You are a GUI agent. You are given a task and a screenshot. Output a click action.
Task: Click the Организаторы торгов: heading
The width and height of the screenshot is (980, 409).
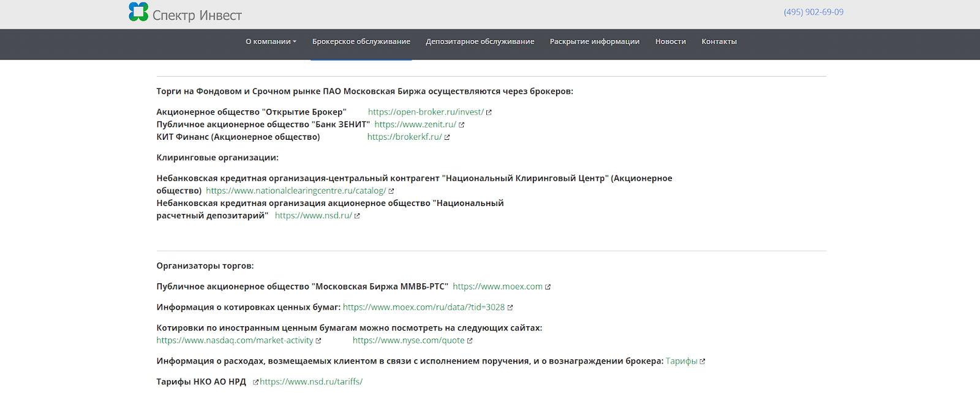click(205, 266)
